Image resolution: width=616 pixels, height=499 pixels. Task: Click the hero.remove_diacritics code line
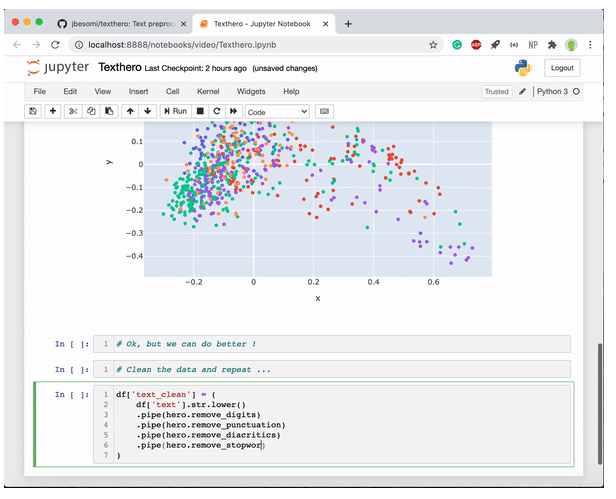pos(208,435)
